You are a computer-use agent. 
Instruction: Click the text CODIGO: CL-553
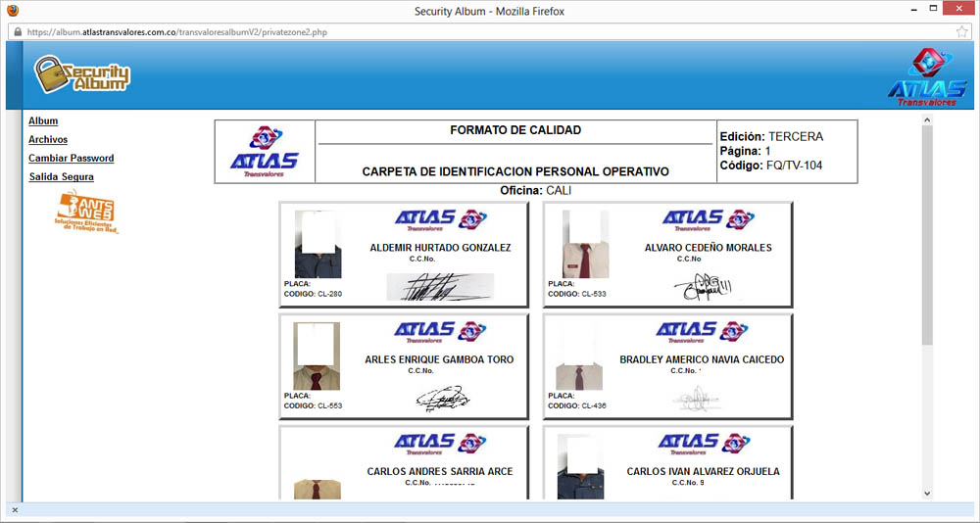[x=314, y=406]
